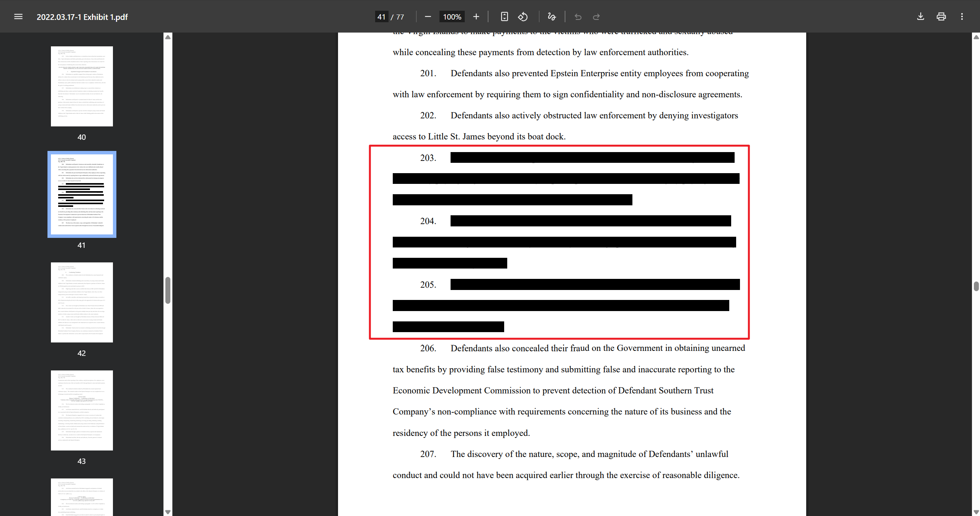Toggle the sidebar hamburger menu
This screenshot has width=980, height=516.
(18, 16)
